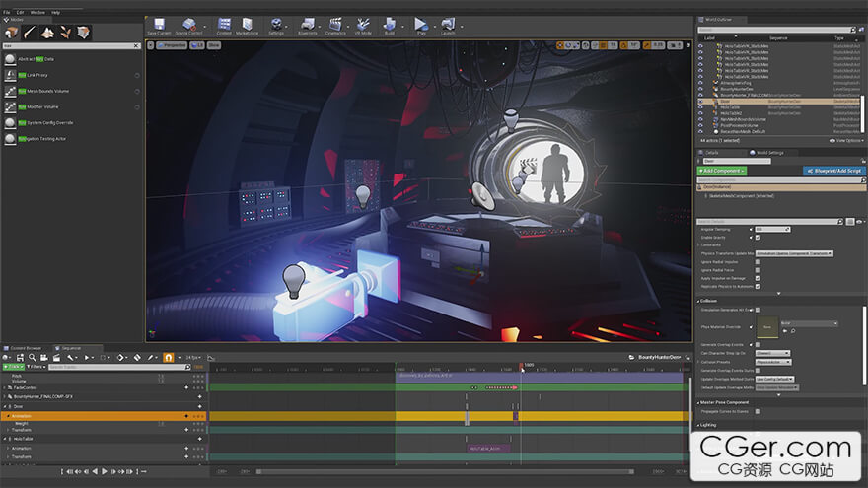Open the File menu
Image resolution: width=868 pixels, height=488 pixels.
7,12
